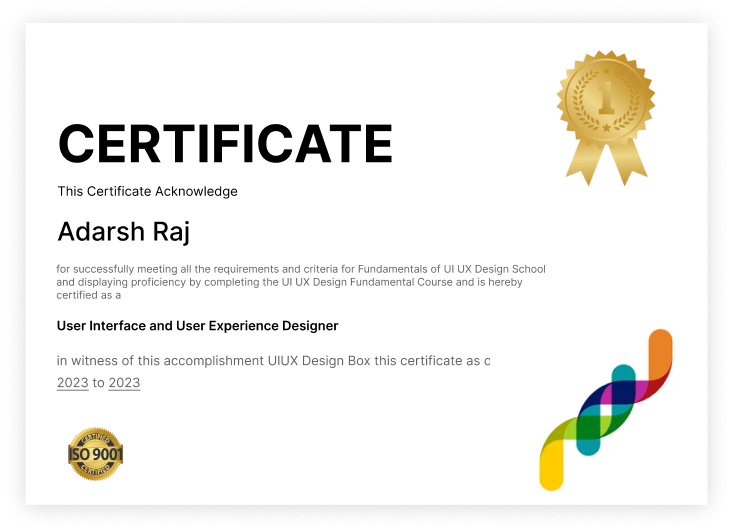Click the gold medal's right ribbon tail
Screen dimensions: 733x532
(629, 163)
